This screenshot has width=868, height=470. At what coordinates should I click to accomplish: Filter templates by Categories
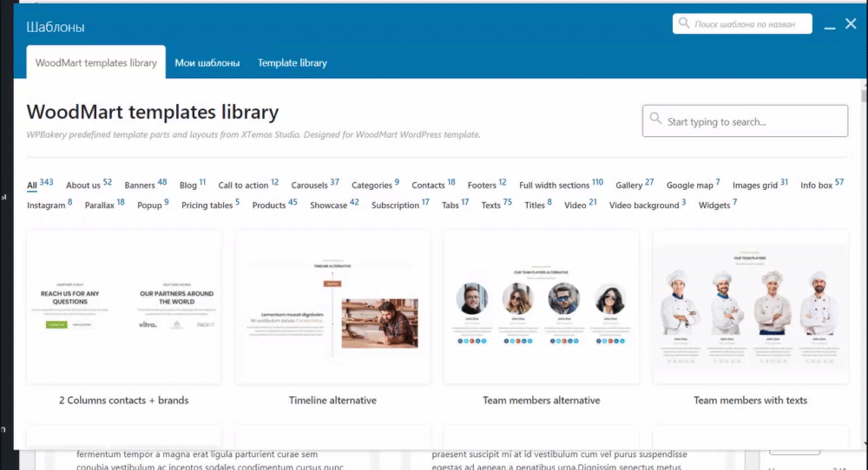click(x=375, y=184)
